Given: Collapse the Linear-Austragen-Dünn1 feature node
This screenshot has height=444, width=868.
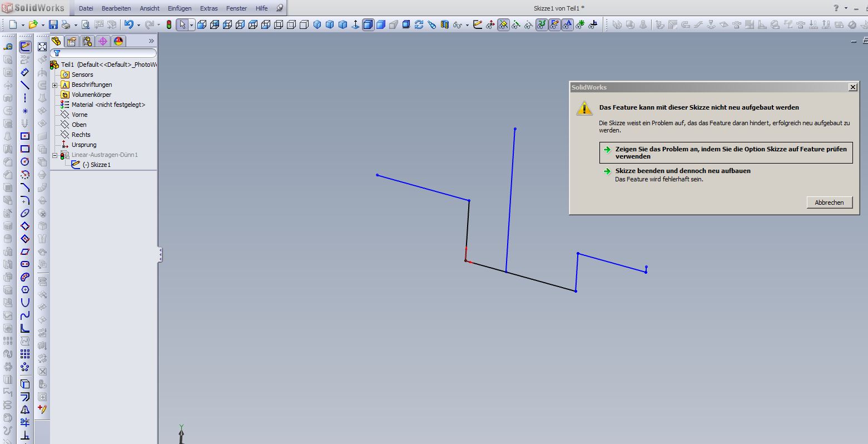Looking at the screenshot, I should point(54,155).
